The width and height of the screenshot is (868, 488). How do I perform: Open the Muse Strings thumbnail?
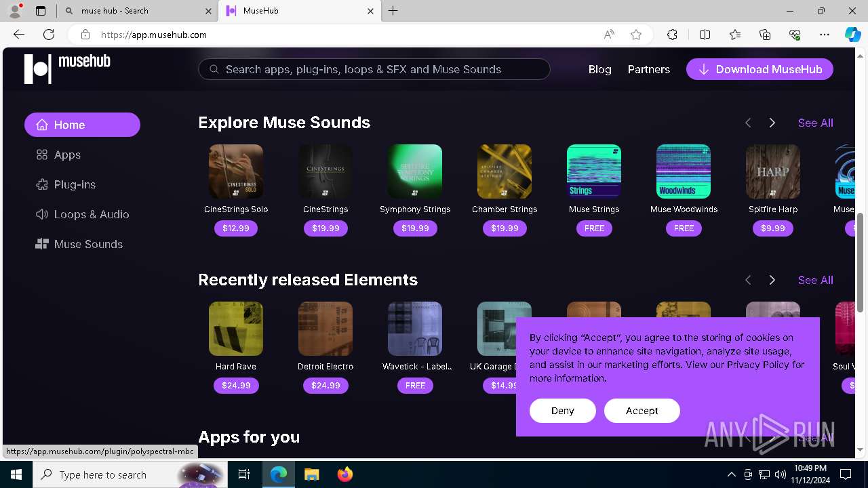pos(594,171)
